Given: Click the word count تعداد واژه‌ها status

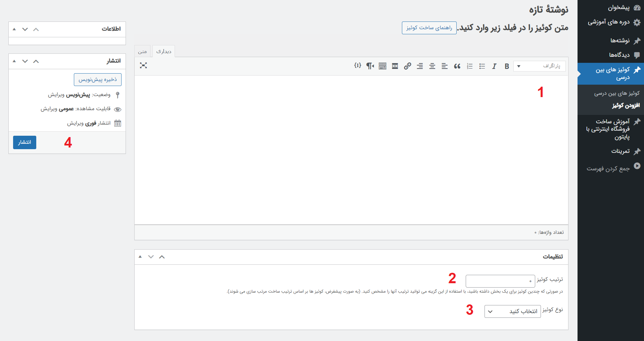Looking at the screenshot, I should click(549, 232).
